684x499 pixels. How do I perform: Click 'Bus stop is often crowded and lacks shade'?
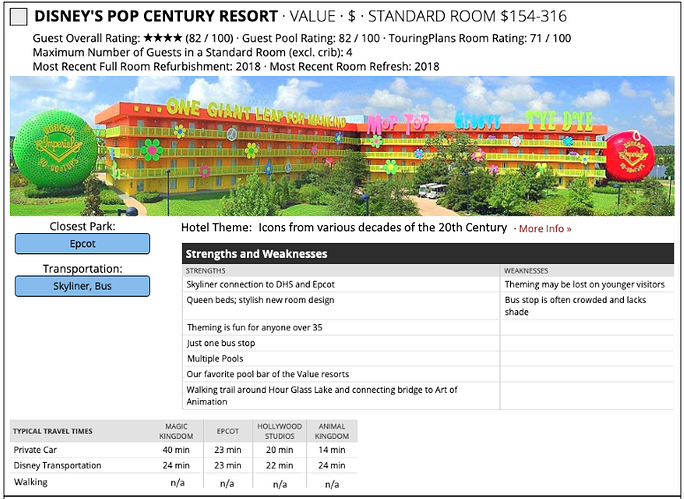click(x=575, y=306)
